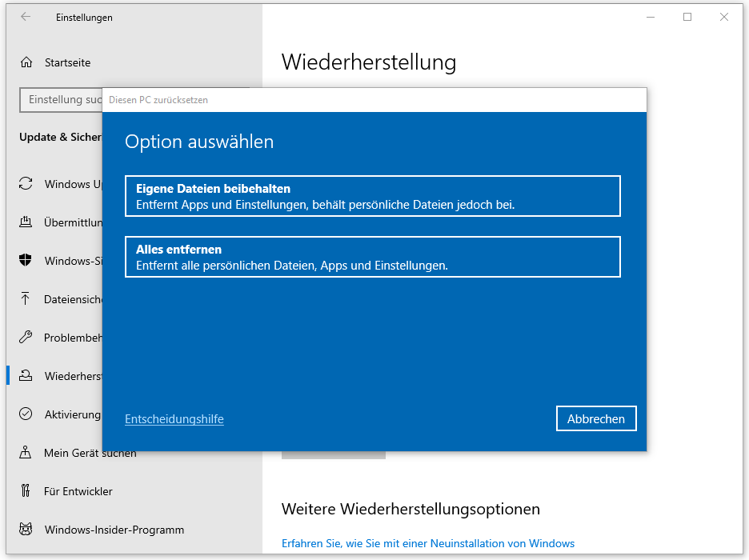Viewport: 749px width, 560px height.
Task: Select the Übermittlungsoptimierung sidebar icon
Action: [26, 222]
